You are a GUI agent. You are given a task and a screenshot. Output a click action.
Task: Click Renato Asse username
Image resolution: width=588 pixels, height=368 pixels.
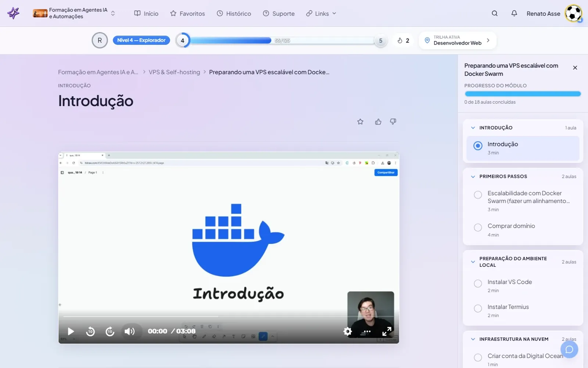click(543, 14)
